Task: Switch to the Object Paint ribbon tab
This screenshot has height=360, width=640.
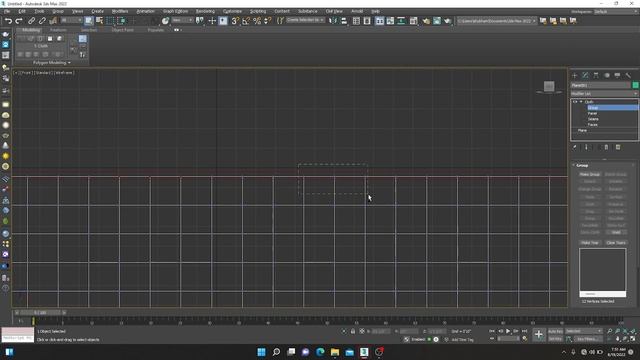Action: click(122, 30)
